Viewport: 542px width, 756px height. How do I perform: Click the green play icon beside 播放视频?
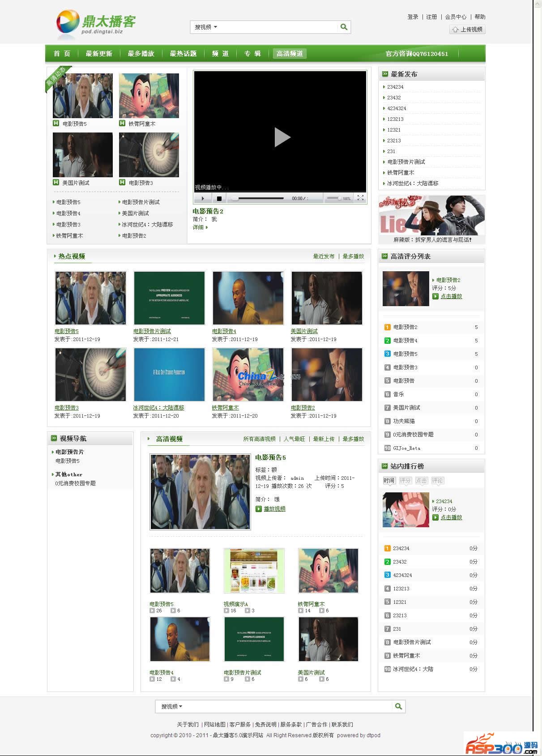click(x=259, y=509)
